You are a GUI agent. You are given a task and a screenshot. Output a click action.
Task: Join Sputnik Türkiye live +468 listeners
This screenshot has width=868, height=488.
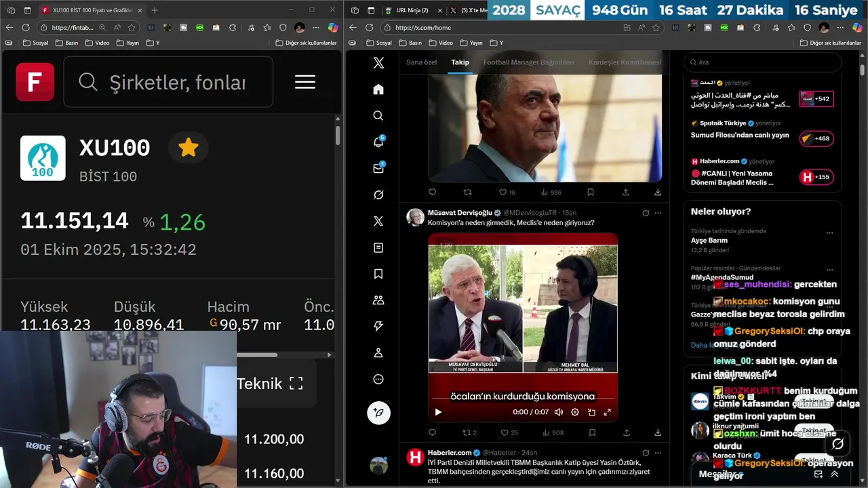(x=816, y=138)
